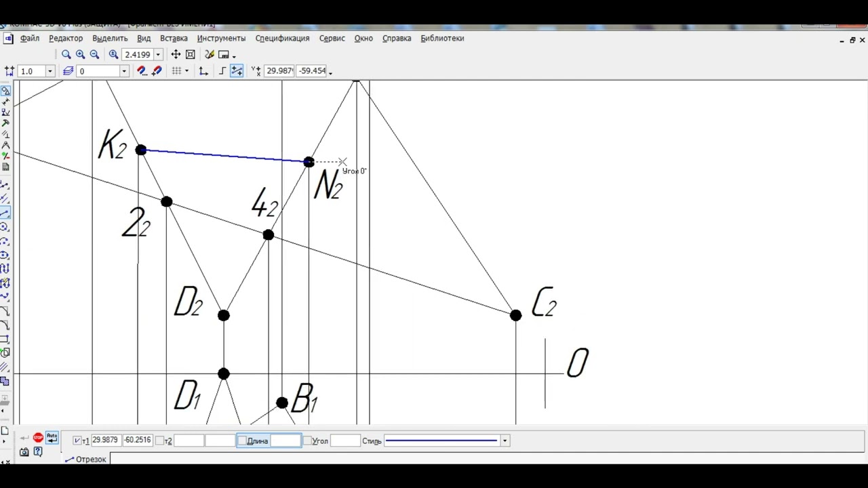
Task: Open the Справка menu
Action: (397, 39)
